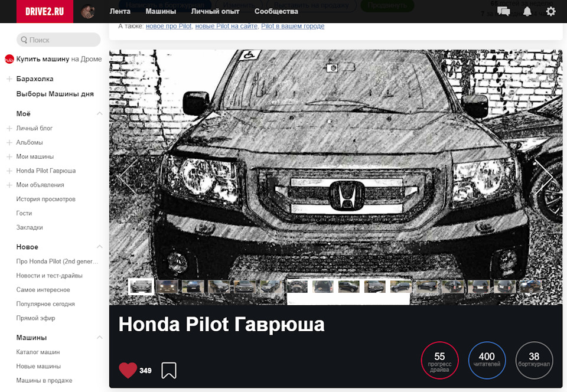Bookmark the car with bookmark icon
Viewport: 567px width, 392px height.
(x=169, y=370)
